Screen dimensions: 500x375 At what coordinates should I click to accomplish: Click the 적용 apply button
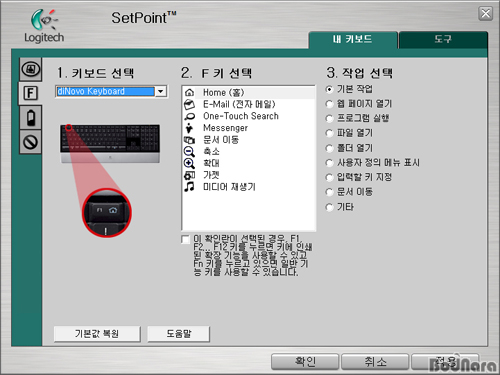coord(445,362)
